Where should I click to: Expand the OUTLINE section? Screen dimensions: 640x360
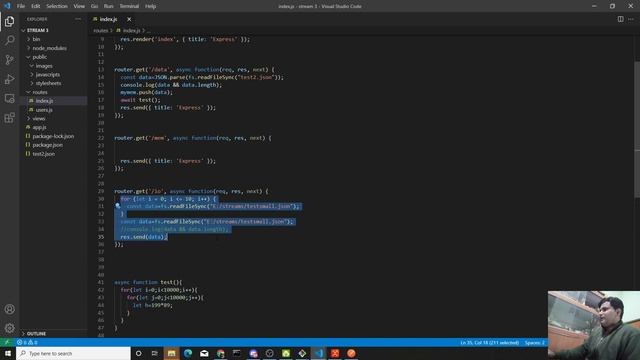pos(36,333)
